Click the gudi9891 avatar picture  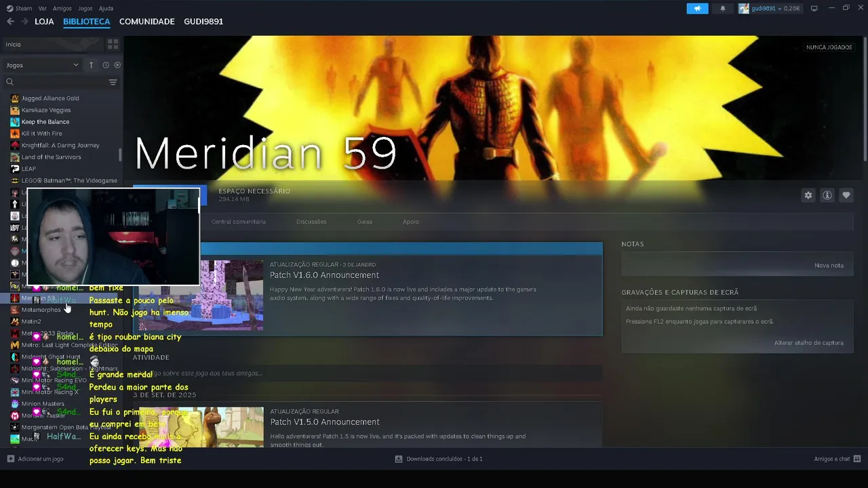point(744,8)
